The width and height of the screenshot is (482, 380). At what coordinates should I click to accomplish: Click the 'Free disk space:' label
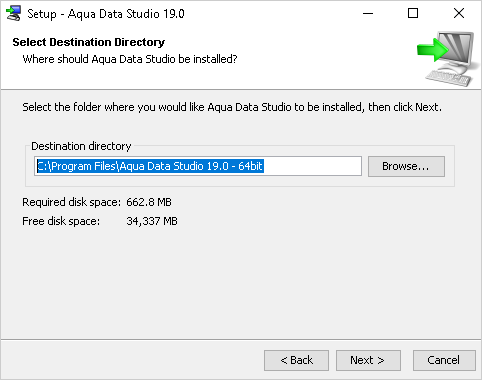(61, 221)
